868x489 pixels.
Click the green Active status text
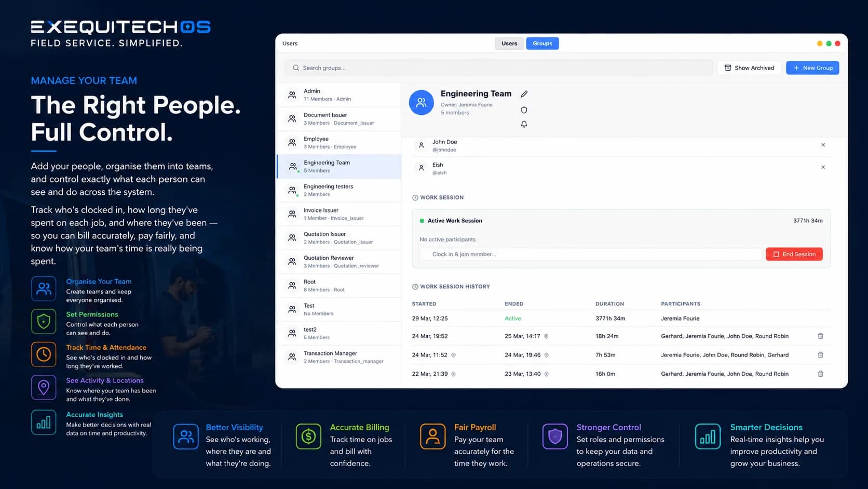pyautogui.click(x=513, y=319)
